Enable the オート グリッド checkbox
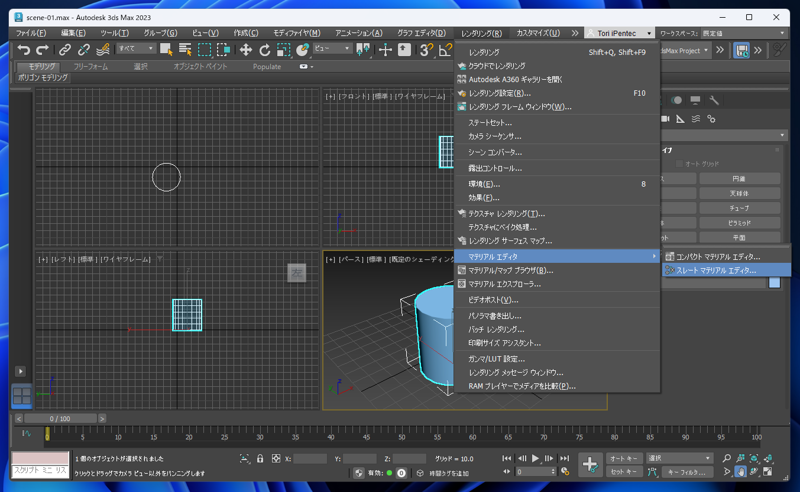Screen dimensions: 800x492 click(x=679, y=164)
